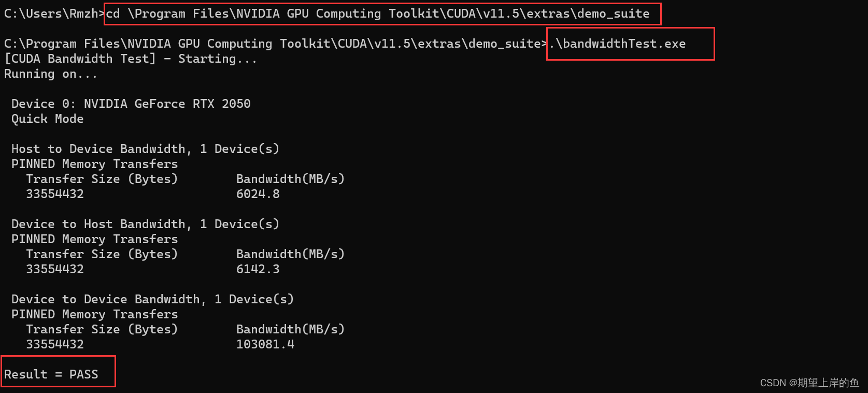Click the Running on... line
The image size is (868, 393).
(51, 74)
